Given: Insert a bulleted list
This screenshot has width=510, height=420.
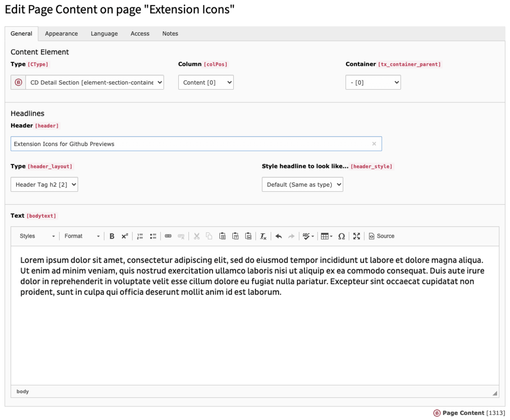Looking at the screenshot, I should 153,236.
